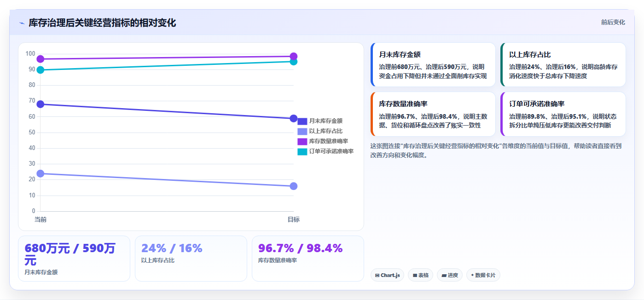Open the 库存数量准确率 insight card title
The width and height of the screenshot is (644, 300).
coord(403,104)
